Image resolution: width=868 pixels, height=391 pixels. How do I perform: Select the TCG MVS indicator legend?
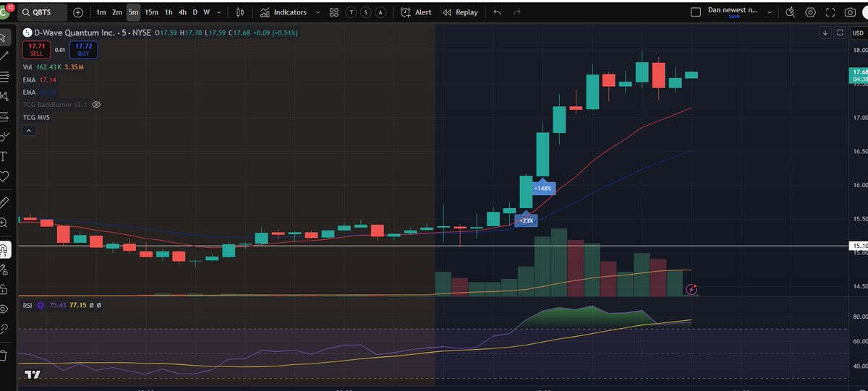(x=36, y=117)
